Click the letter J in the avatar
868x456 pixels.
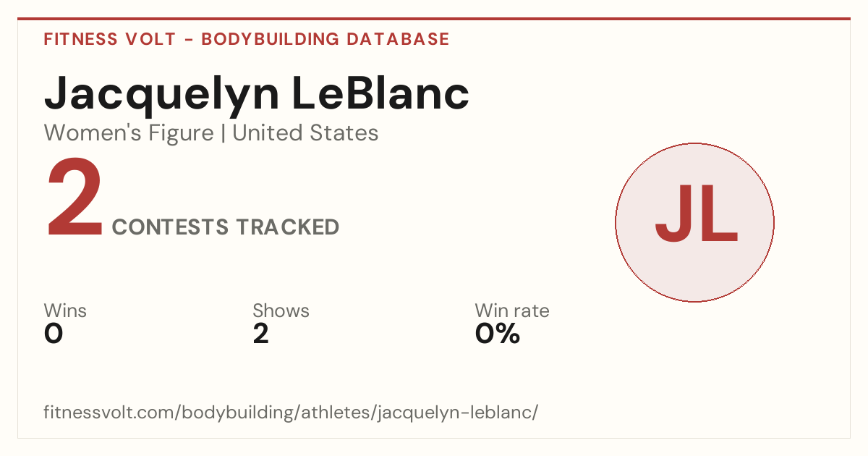pos(672,214)
